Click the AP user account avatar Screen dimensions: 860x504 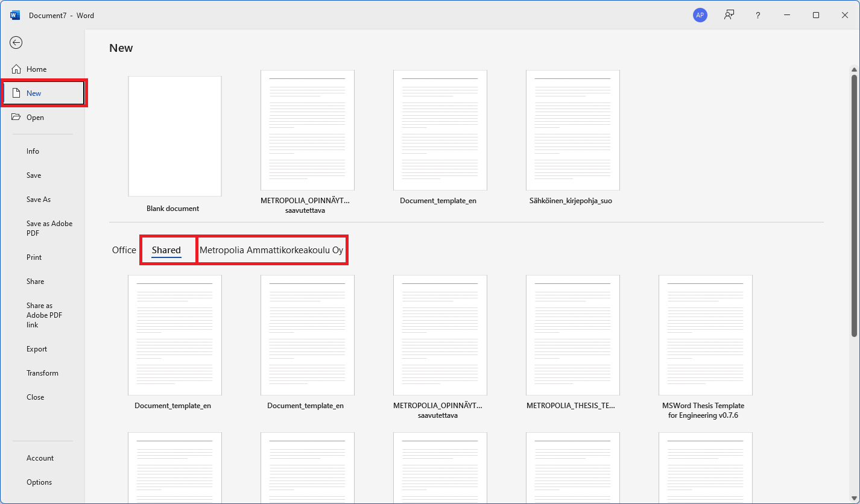point(700,16)
